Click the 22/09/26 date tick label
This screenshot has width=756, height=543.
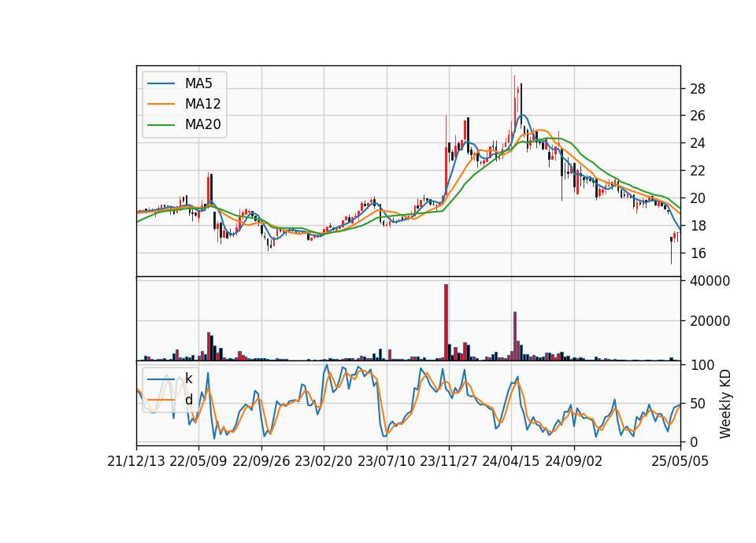click(x=261, y=462)
